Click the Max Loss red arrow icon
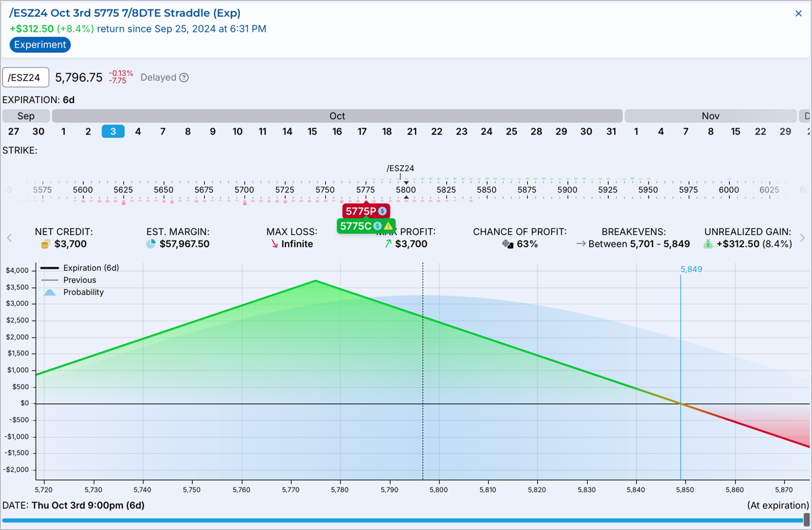Screen dimensions: 812x530 pyautogui.click(x=274, y=244)
